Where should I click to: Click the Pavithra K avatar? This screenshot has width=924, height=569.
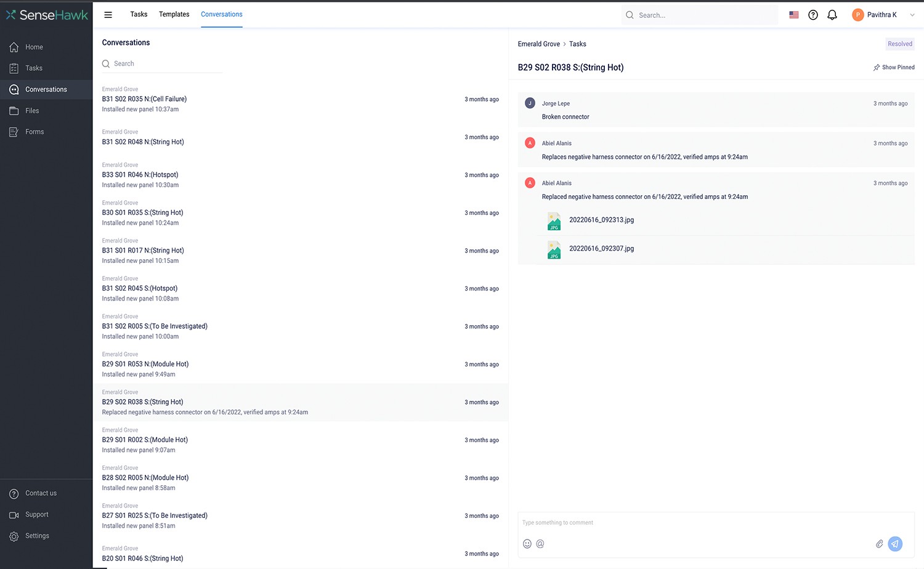click(x=857, y=15)
